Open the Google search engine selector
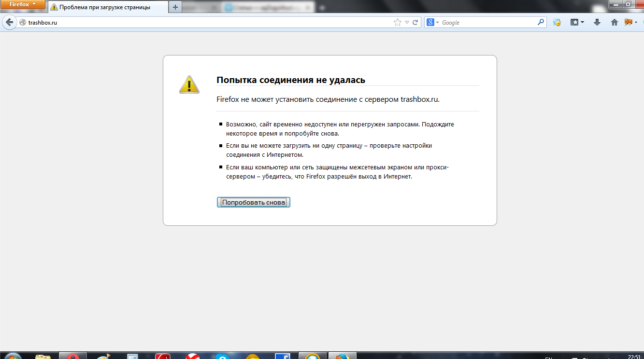 tap(432, 22)
